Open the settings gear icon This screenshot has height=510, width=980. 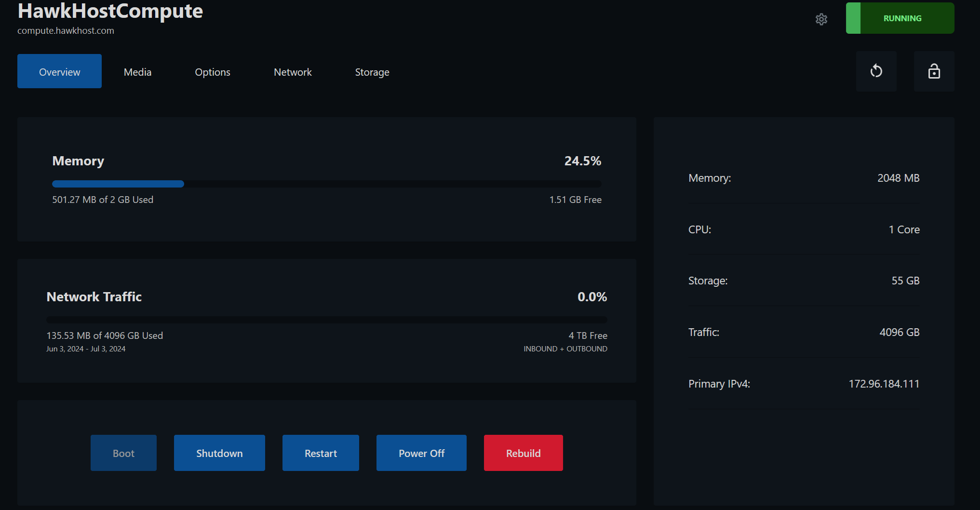(x=821, y=19)
